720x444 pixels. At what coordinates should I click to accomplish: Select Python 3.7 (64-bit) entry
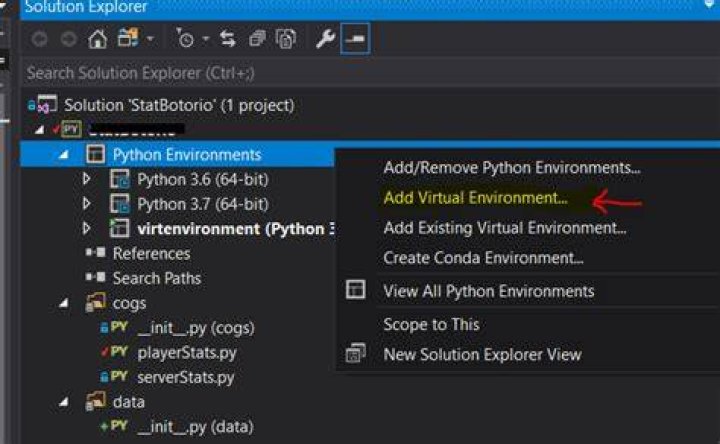click(x=202, y=204)
